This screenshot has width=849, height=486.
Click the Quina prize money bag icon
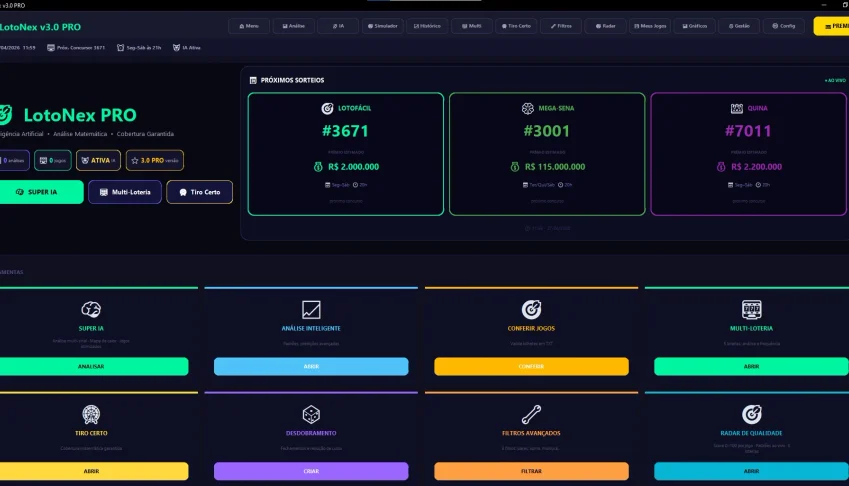721,167
